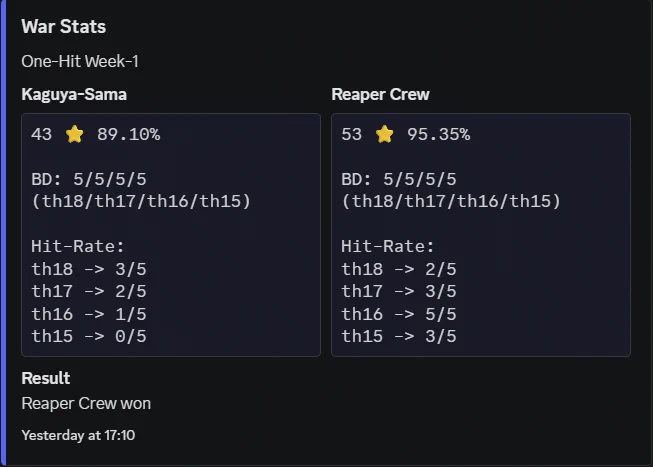The image size is (653, 467).
Task: Click the gold star in Kaguya-Sama stats
Action: pos(75,134)
